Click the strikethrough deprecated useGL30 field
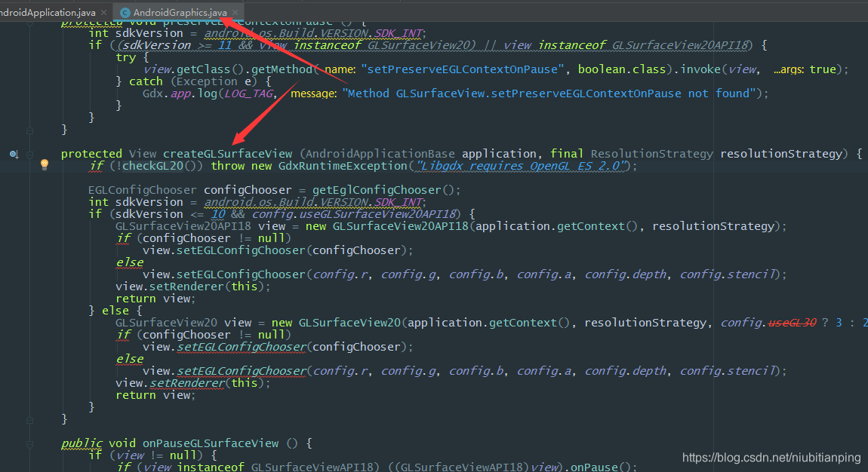Image resolution: width=868 pixels, height=472 pixels. (x=792, y=322)
